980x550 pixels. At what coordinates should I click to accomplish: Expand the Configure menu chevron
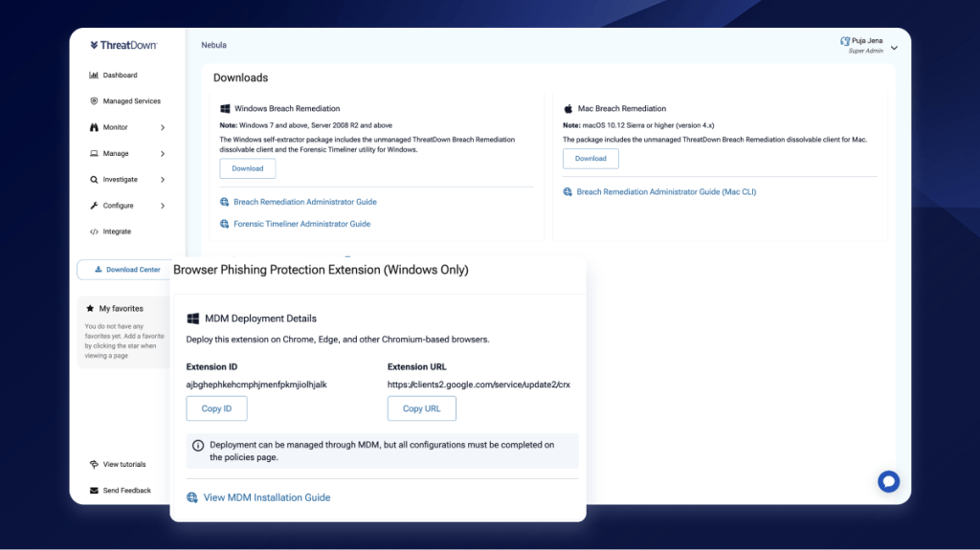[163, 206]
